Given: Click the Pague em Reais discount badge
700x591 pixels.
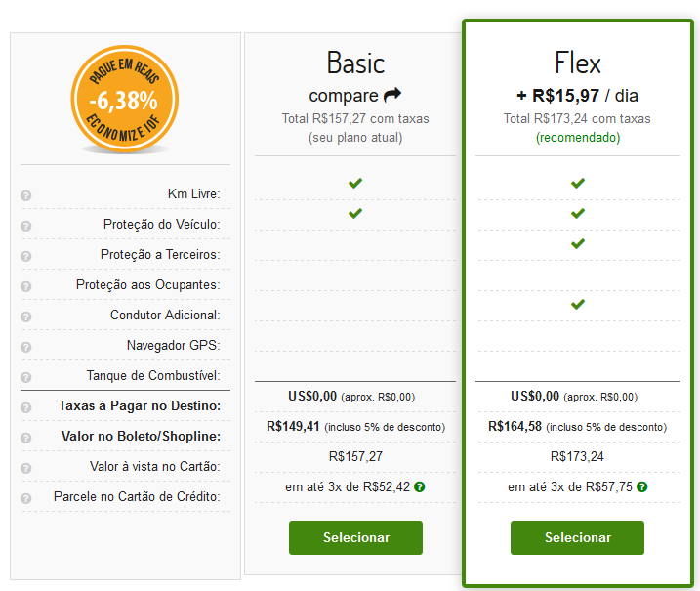Looking at the screenshot, I should coord(125,100).
